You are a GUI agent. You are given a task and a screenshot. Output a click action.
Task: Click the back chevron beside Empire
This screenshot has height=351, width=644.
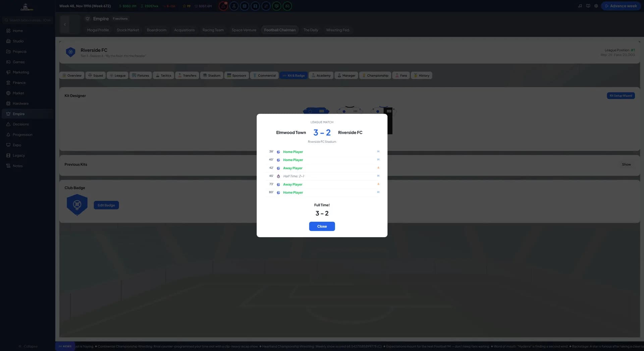[x=65, y=24]
